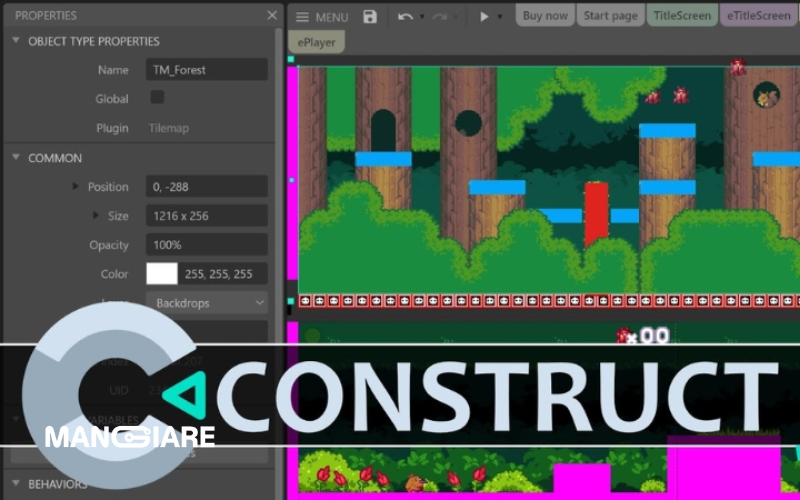Select the squirrel in the tree hole
Image resolution: width=800 pixels, height=500 pixels.
pos(766,95)
